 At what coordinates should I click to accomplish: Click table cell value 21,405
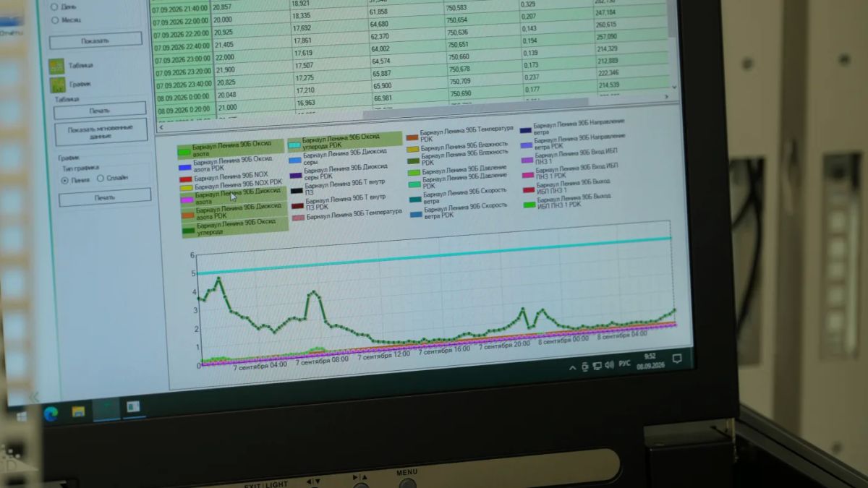[224, 44]
